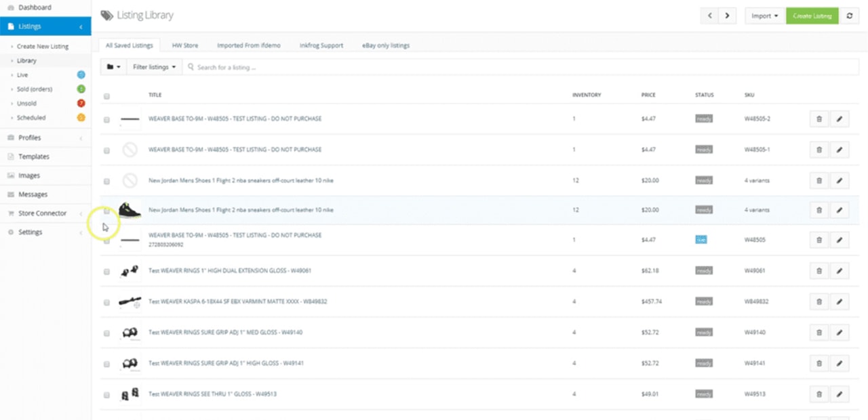The image size is (868, 420).
Task: Delete listing with SKU W48505-2
Action: [x=818, y=119]
